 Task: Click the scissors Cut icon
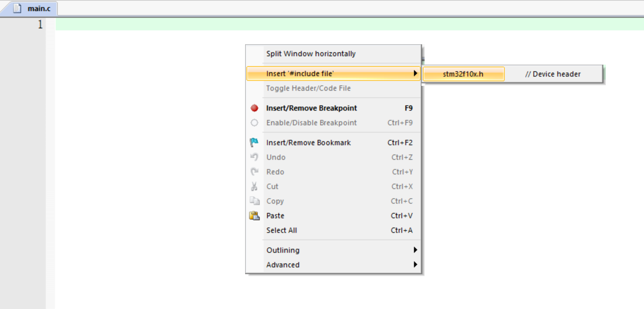(254, 186)
